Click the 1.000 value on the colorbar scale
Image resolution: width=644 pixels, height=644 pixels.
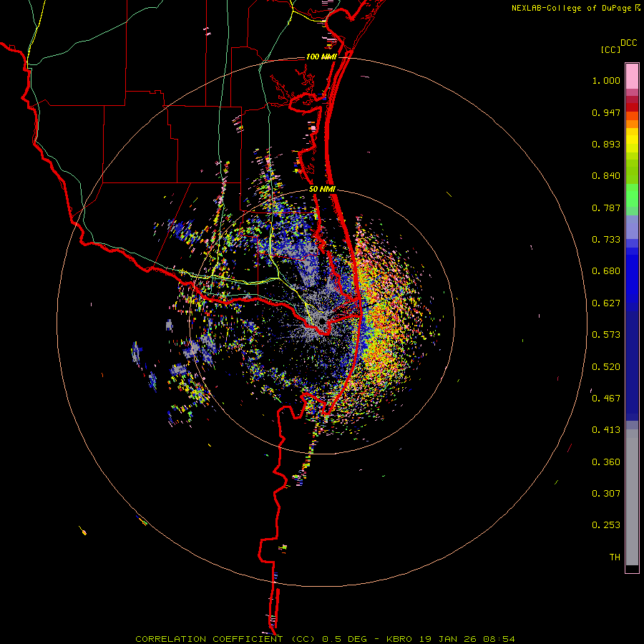tap(606, 80)
